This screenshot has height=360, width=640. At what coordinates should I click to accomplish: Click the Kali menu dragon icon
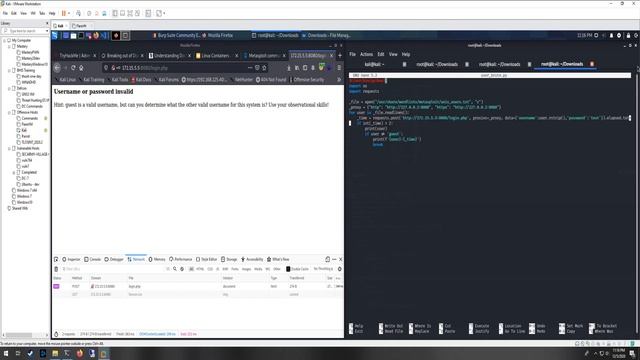point(55,36)
